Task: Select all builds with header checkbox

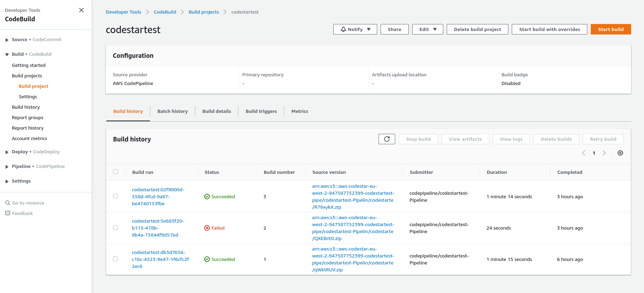Action: [116, 172]
